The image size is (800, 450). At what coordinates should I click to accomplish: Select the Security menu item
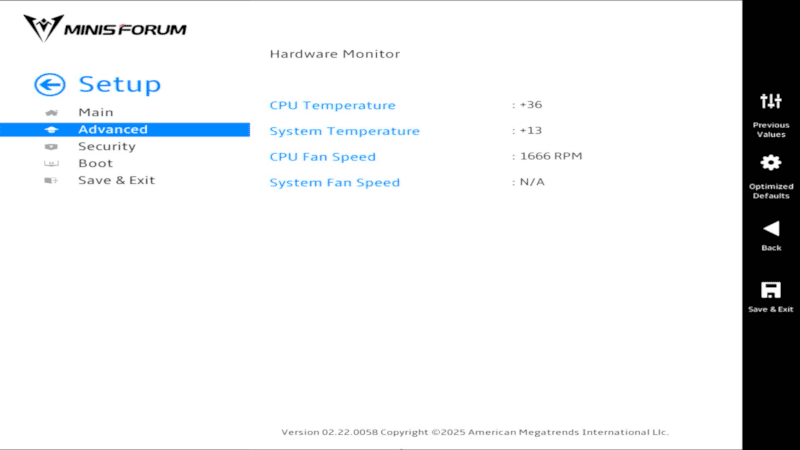[106, 147]
